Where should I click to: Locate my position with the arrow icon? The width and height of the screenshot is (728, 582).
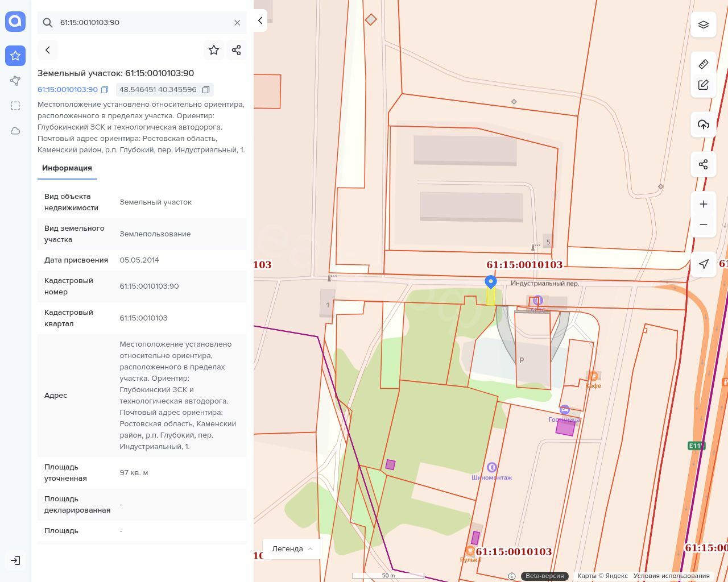[704, 264]
